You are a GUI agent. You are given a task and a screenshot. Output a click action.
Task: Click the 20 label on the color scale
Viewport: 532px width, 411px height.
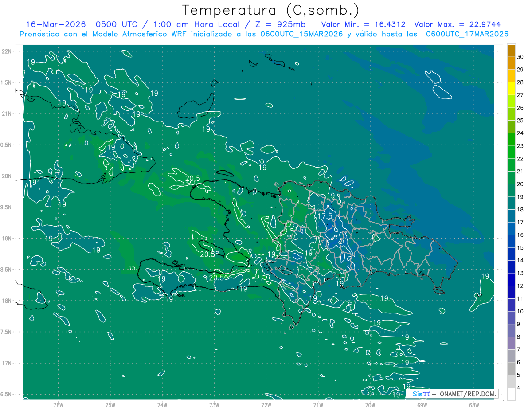[520, 184]
